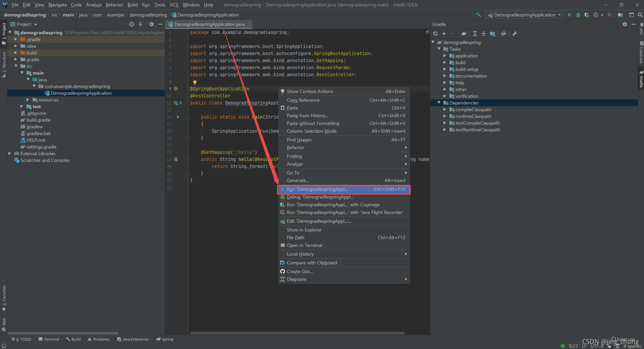Screen dimensions: 644x349
Task: Click the Debug bug icon in top toolbar
Action: pos(578,15)
